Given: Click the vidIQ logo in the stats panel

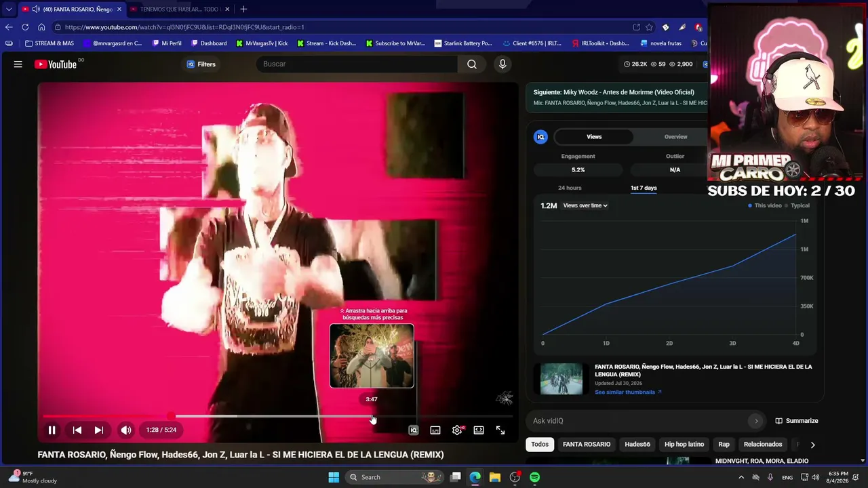Looking at the screenshot, I should tap(540, 137).
